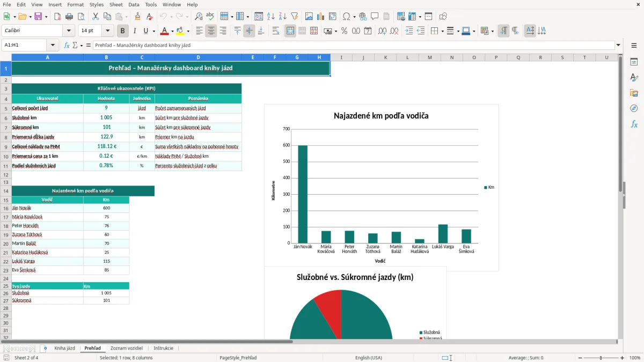Switch to the Zoznam vozidiel sheet tab

(x=127, y=348)
